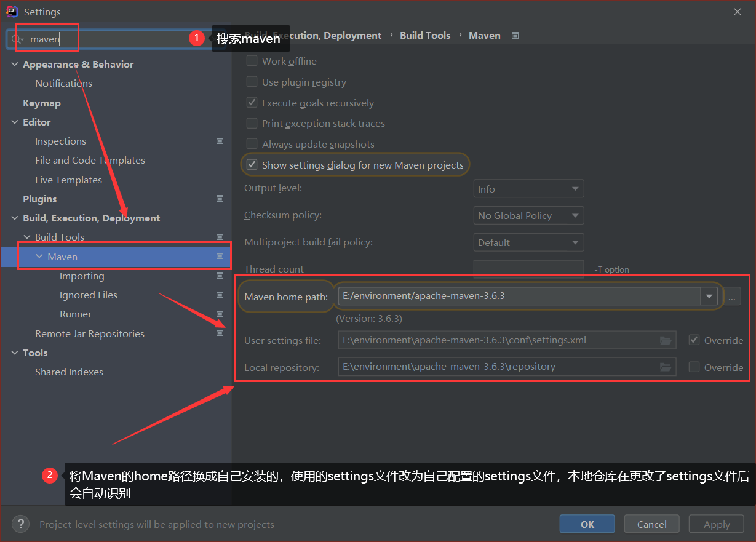This screenshot has width=756, height=542.
Task: Select Importing under Maven
Action: 82,276
